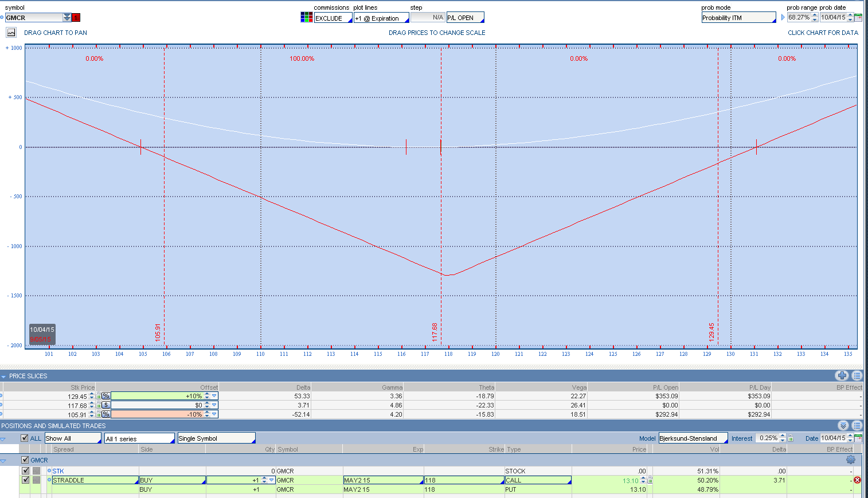
Task: Open the chart settings icon beside Drag Chart to Pan
Action: [11, 33]
